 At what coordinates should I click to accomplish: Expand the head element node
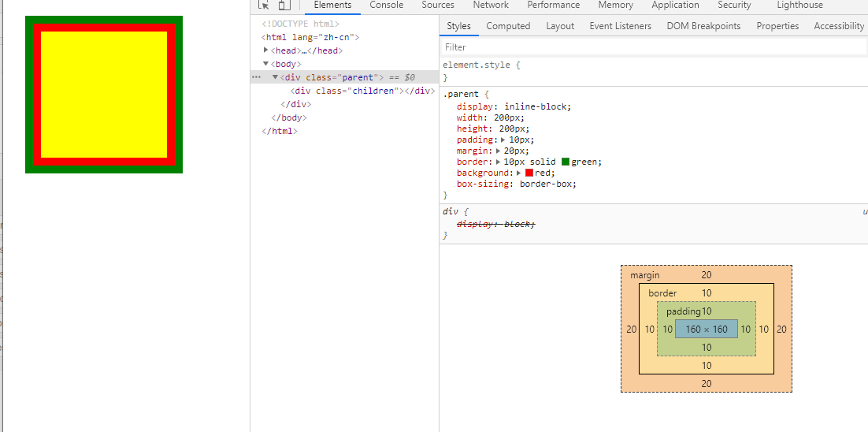[266, 50]
